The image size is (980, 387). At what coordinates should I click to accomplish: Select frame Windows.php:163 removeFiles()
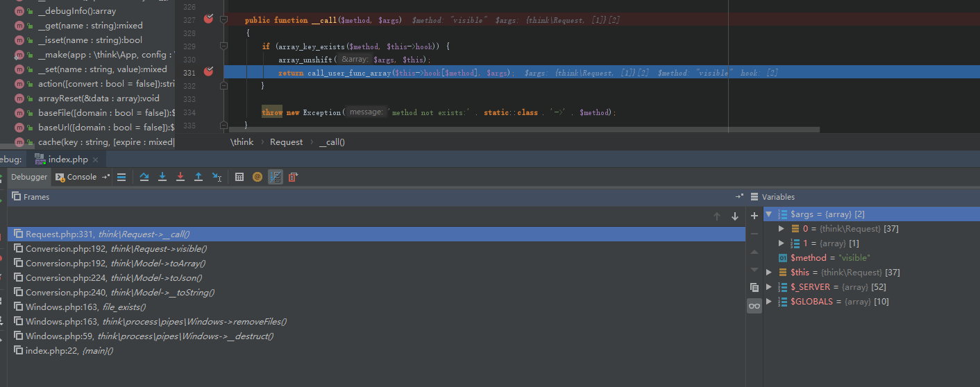pyautogui.click(x=376, y=322)
